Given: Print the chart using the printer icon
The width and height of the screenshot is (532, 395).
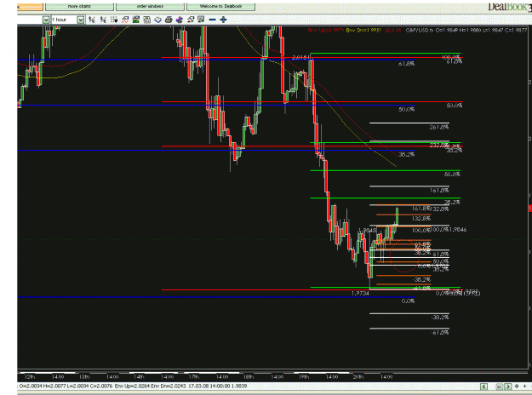Looking at the screenshot, I should [x=169, y=20].
